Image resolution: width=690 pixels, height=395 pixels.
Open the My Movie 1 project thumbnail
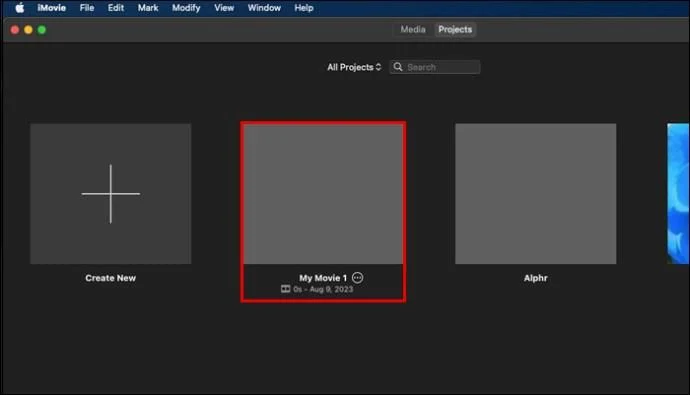click(323, 194)
